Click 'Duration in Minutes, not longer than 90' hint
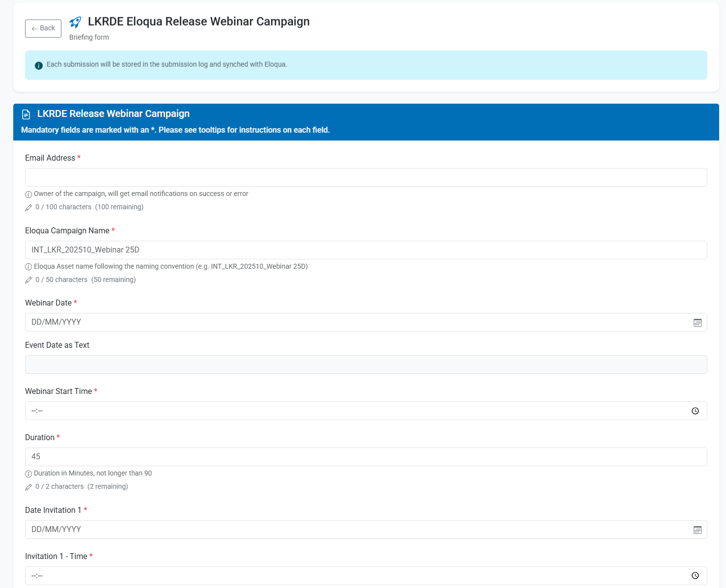The height and width of the screenshot is (588, 726). pyautogui.click(x=93, y=473)
